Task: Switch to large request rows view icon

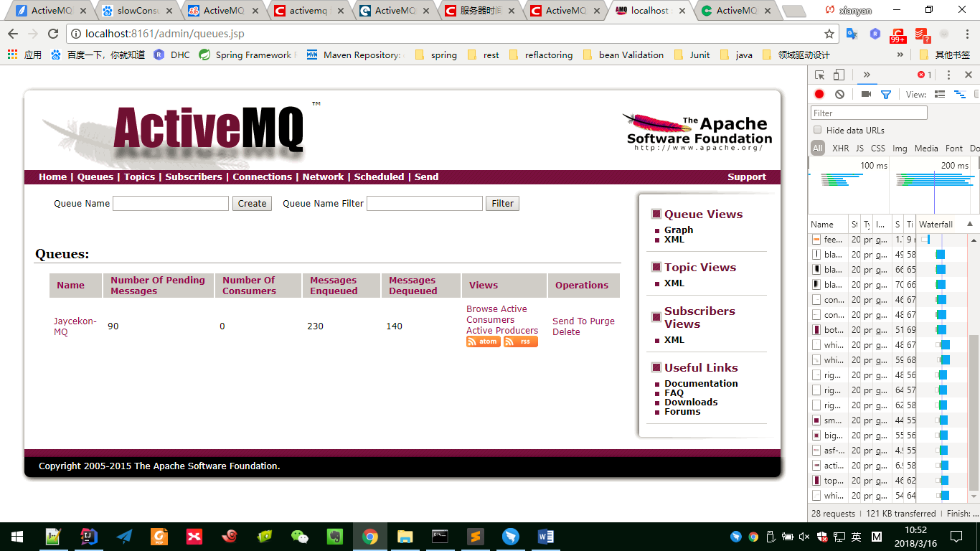Action: click(940, 94)
